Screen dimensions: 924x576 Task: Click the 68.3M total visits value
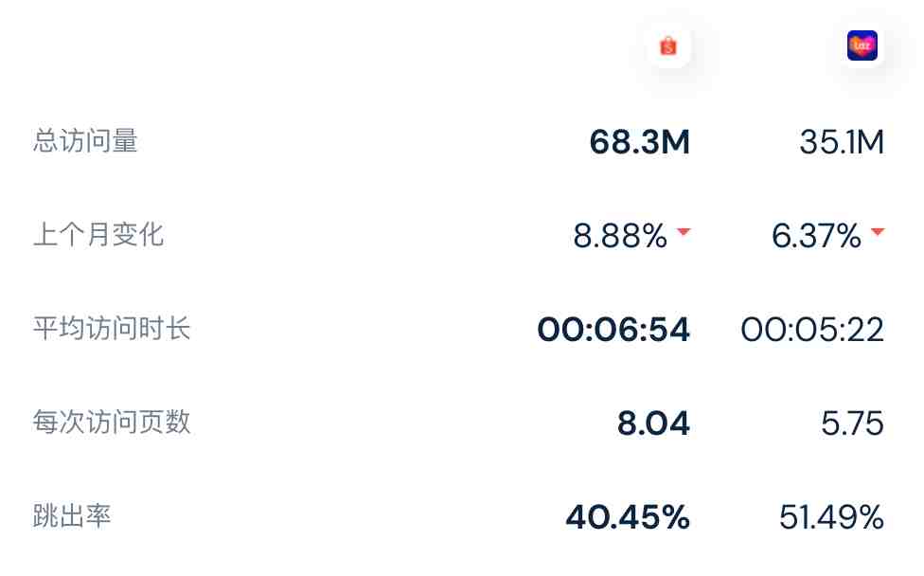pos(639,142)
